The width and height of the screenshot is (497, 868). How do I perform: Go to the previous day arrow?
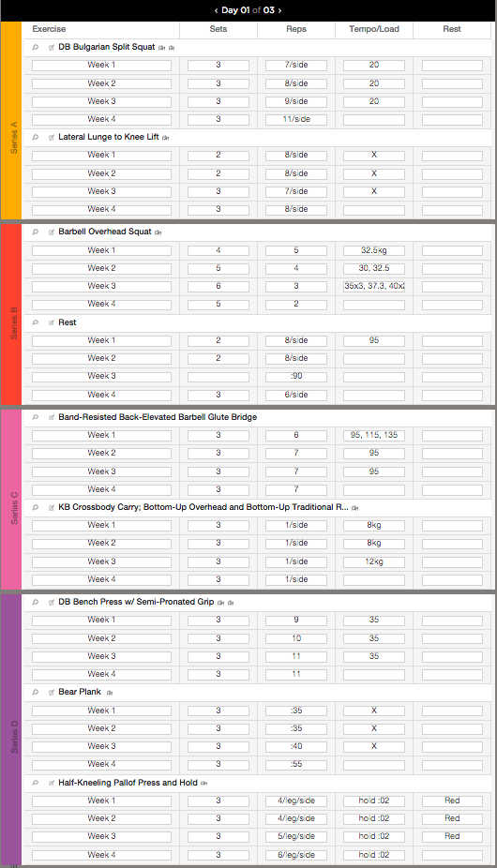pyautogui.click(x=216, y=10)
